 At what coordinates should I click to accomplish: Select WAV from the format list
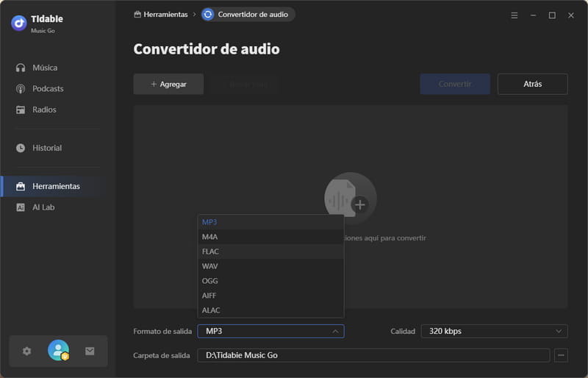tap(270, 266)
